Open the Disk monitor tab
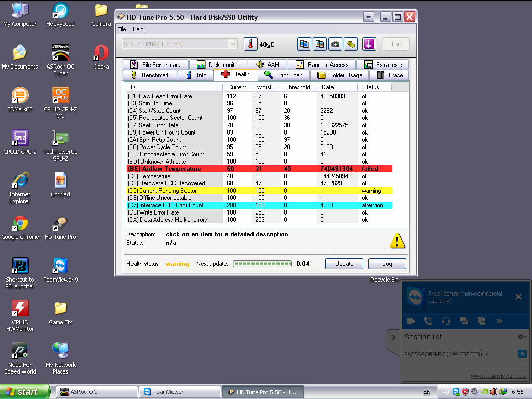The height and width of the screenshot is (399, 532). pos(218,65)
